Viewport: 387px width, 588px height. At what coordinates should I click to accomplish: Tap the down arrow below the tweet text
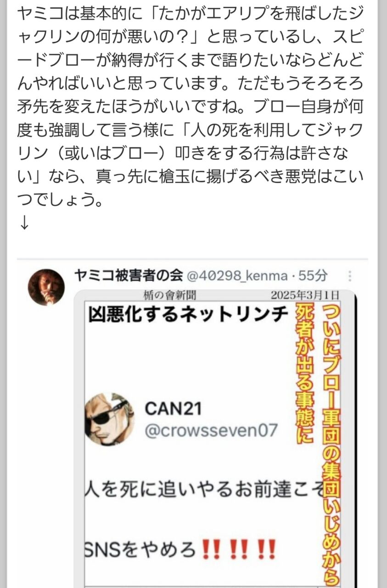(24, 222)
